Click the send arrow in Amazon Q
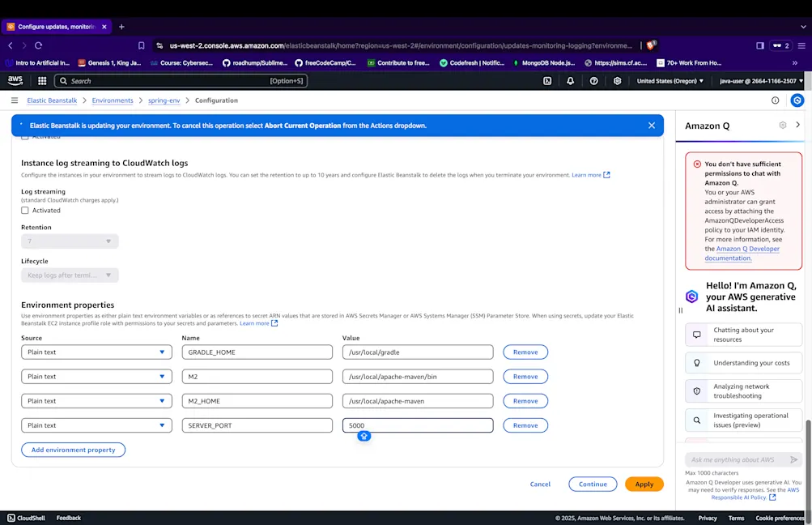Image resolution: width=812 pixels, height=525 pixels. click(794, 459)
